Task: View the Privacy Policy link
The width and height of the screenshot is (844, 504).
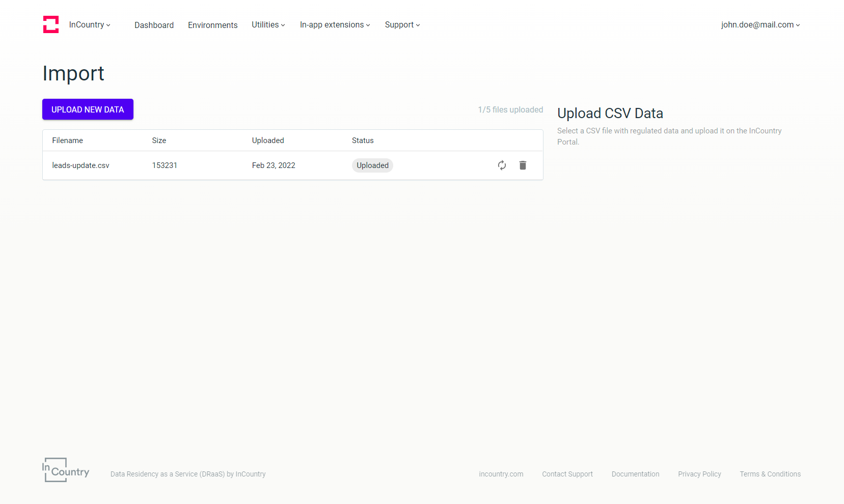Action: tap(699, 474)
